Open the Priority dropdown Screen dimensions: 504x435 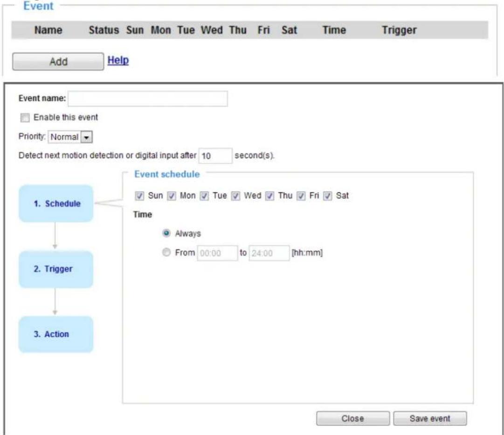pyautogui.click(x=70, y=137)
